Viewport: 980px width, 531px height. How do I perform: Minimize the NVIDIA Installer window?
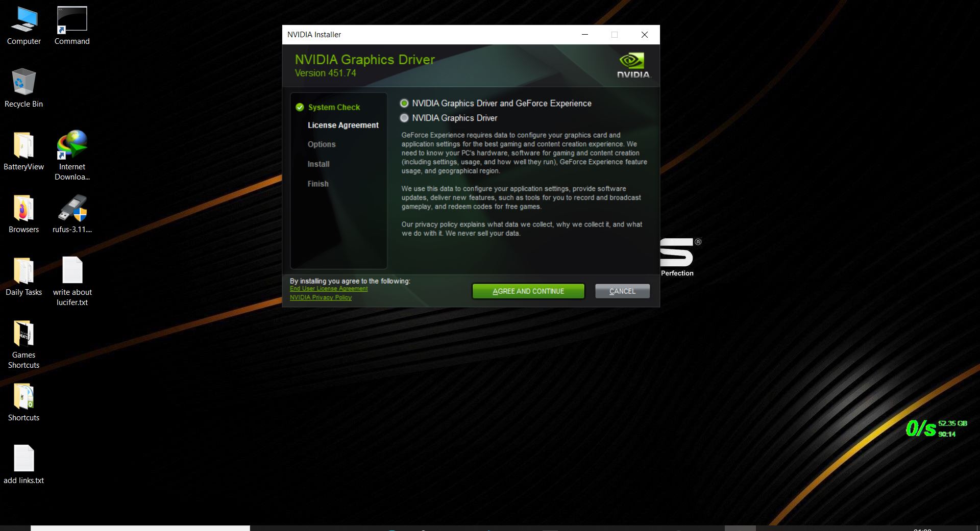(585, 35)
